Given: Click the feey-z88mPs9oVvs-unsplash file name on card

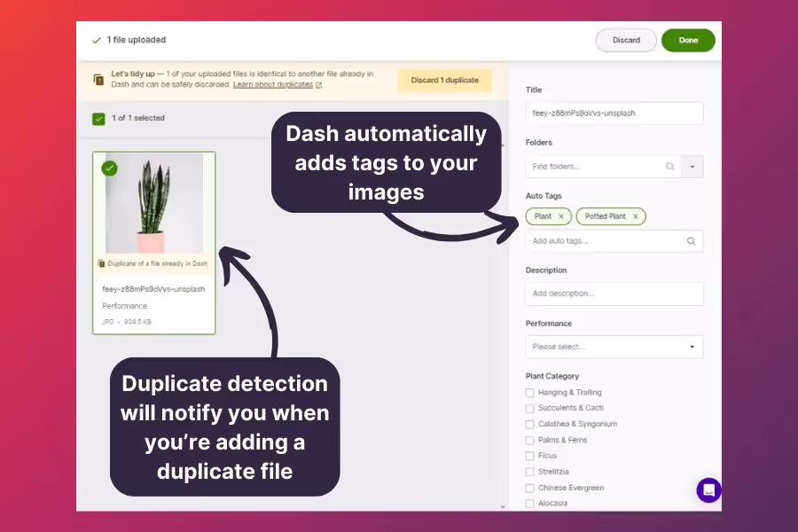Looking at the screenshot, I should coord(153,289).
